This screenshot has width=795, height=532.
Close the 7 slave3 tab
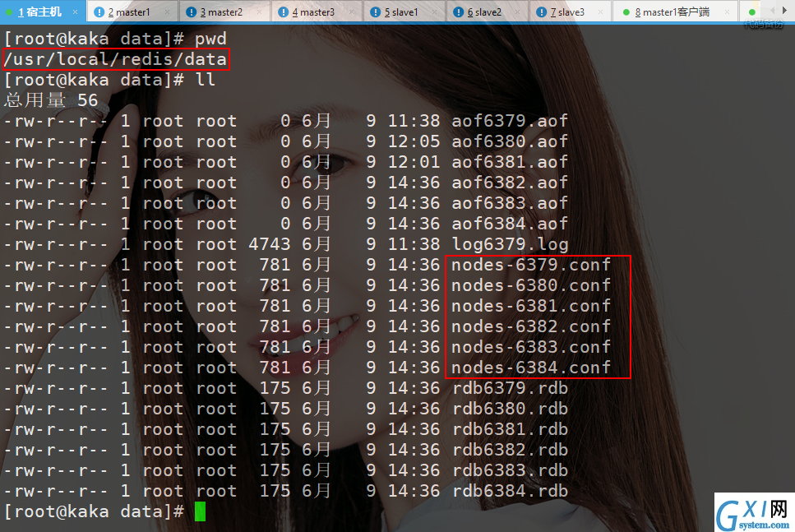coord(601,12)
